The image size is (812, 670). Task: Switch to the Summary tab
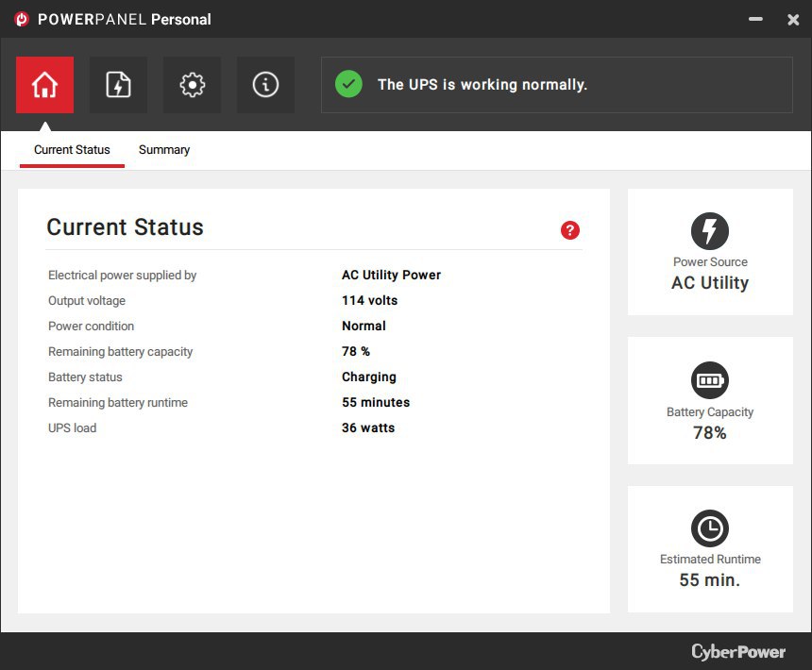point(164,150)
